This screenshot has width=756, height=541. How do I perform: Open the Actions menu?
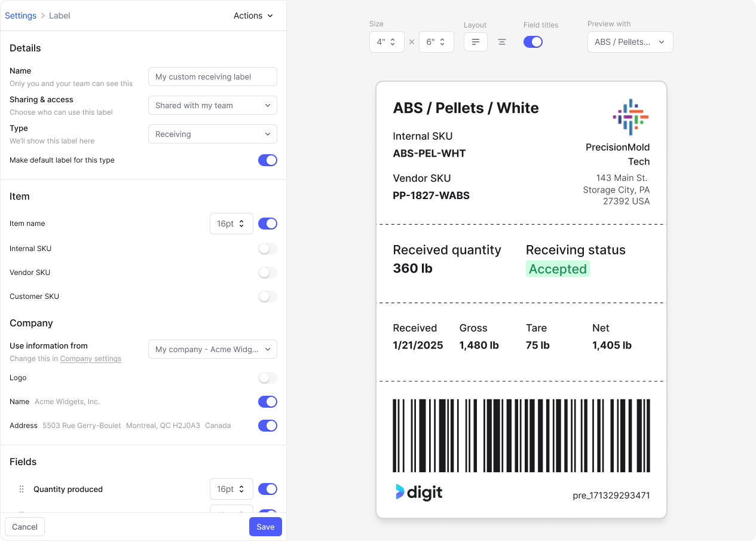click(x=253, y=16)
